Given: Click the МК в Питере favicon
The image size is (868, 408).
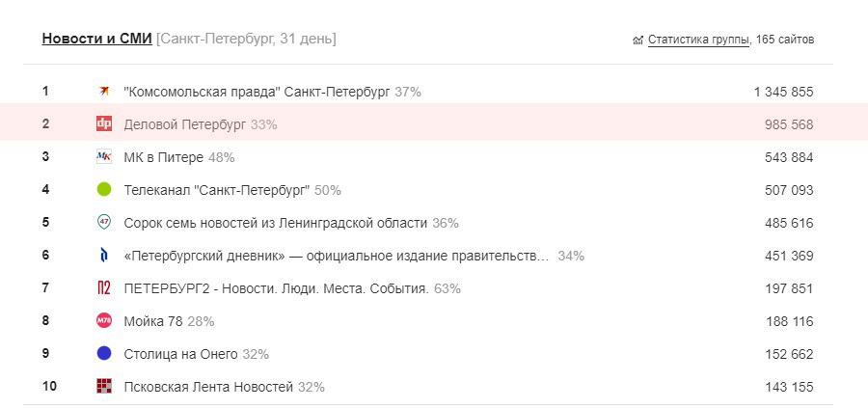Looking at the screenshot, I should (104, 157).
